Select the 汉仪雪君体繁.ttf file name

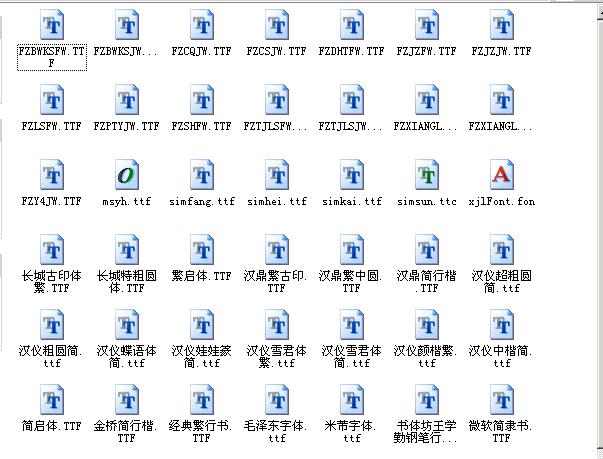277,357
